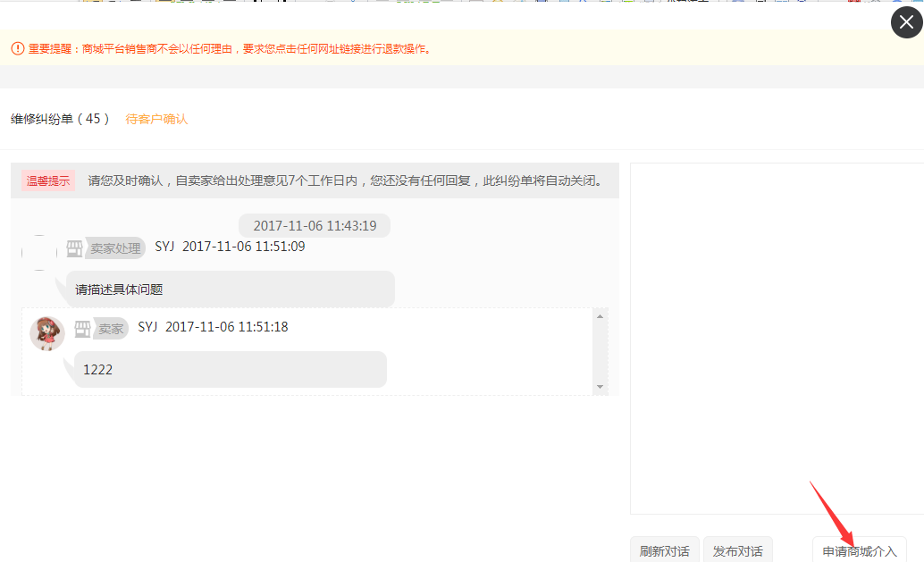Viewport: 924px width, 562px height.
Task: Click the 温馨提示 pink badge
Action: click(48, 180)
